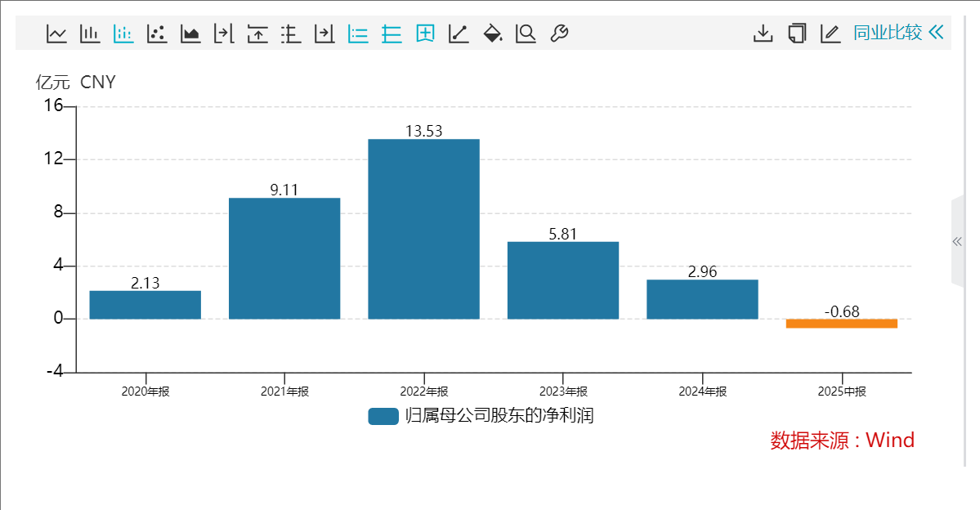Choose the scatter plot chart icon
The height and width of the screenshot is (510, 980).
coord(157,34)
